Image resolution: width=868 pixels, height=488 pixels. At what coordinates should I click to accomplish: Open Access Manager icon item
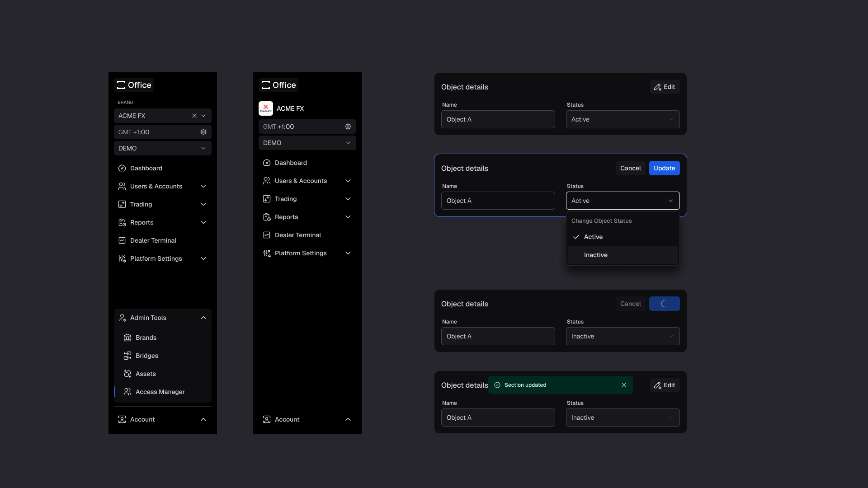(127, 392)
